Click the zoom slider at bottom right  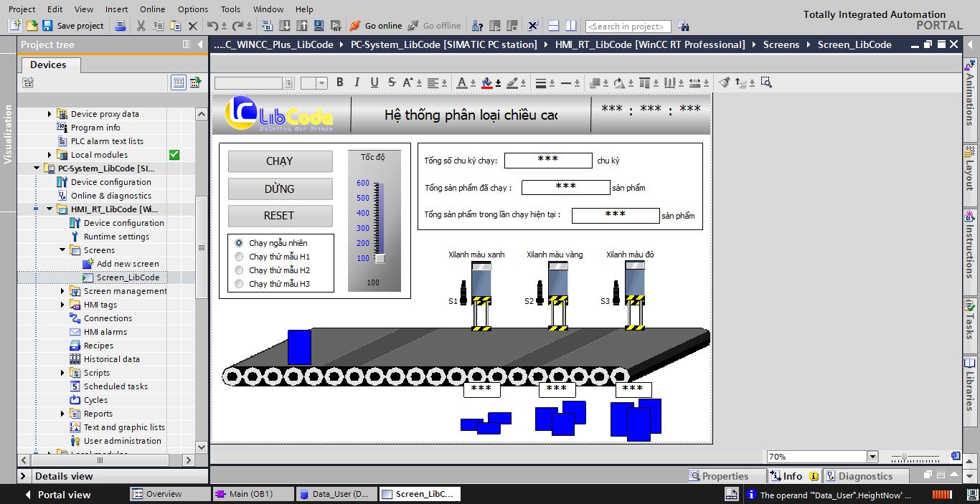(x=905, y=457)
